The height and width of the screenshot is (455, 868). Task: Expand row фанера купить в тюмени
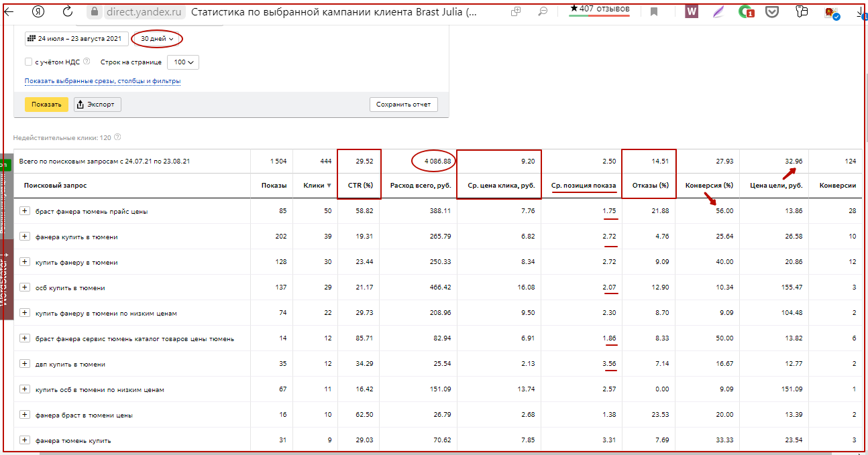(25, 237)
